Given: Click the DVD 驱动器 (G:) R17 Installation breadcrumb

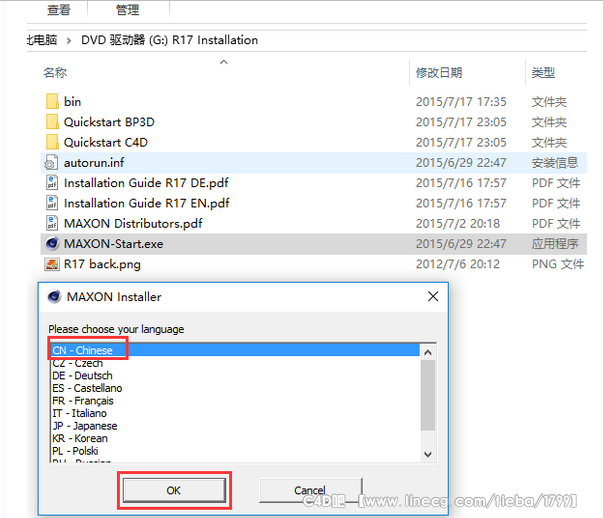Looking at the screenshot, I should coord(169,40).
